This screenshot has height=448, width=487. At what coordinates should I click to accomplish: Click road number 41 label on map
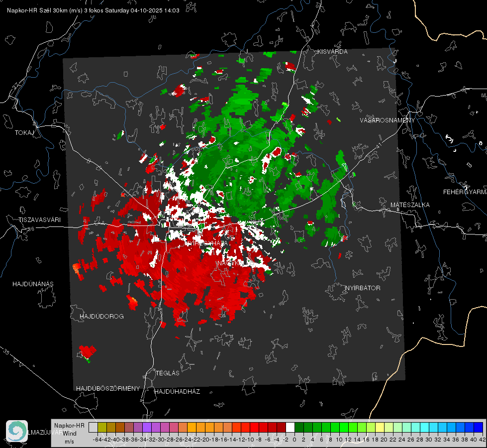click(x=379, y=145)
